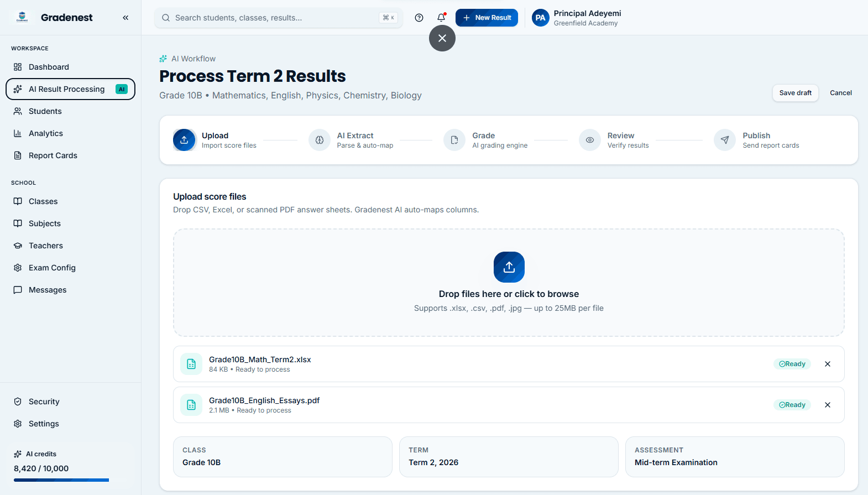Click the Messages chat icon

pyautogui.click(x=18, y=290)
